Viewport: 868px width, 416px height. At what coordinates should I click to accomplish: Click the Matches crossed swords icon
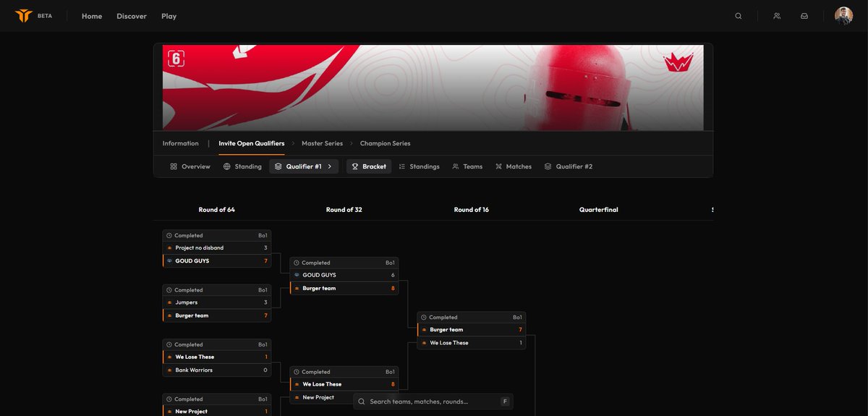coord(499,166)
